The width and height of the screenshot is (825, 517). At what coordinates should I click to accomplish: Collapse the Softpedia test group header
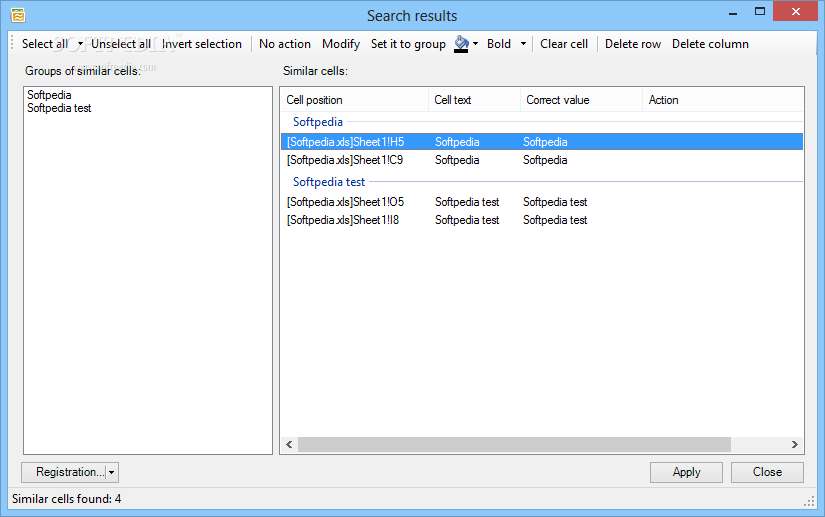(329, 182)
